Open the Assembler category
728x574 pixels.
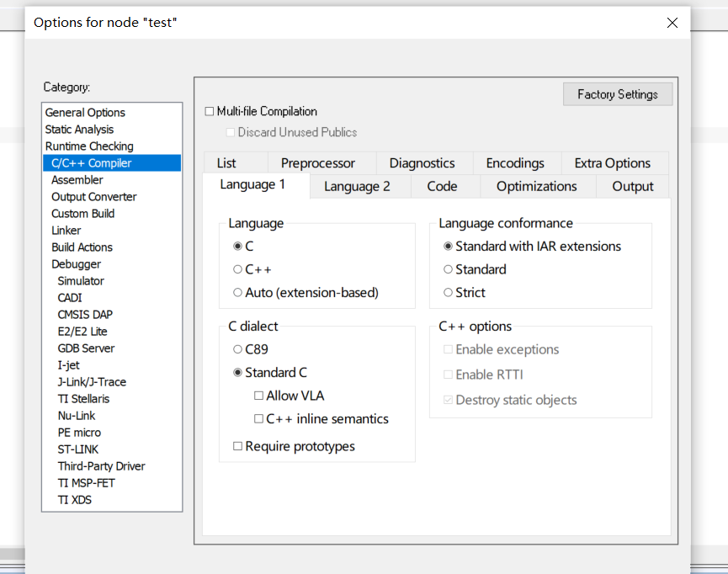[x=112, y=180]
